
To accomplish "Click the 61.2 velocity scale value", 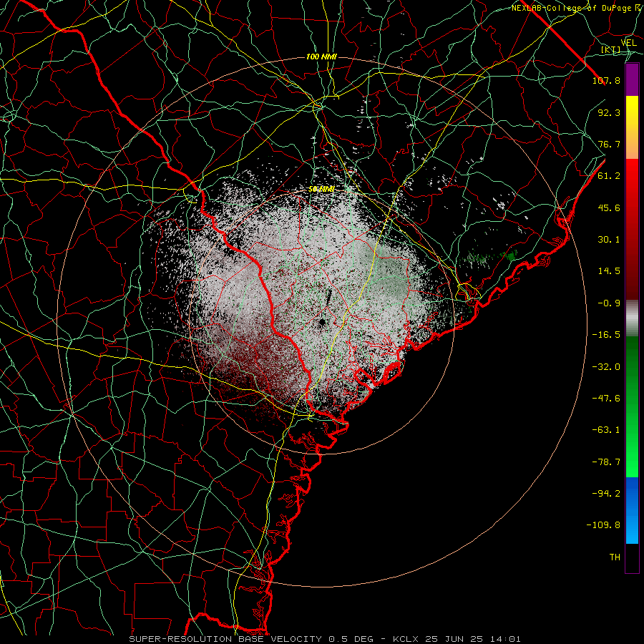I will point(609,176).
